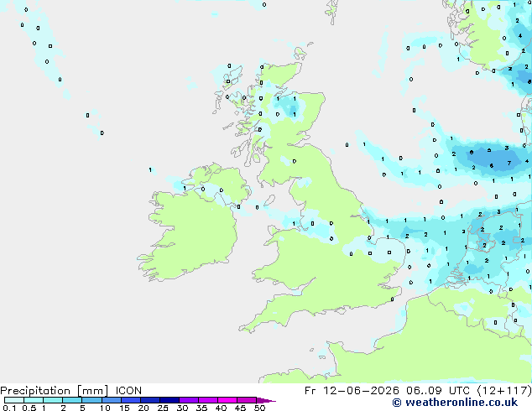This screenshot has height=411, width=532.
Task: Click the 15–20 mm legend color box
Action: pos(131,400)
